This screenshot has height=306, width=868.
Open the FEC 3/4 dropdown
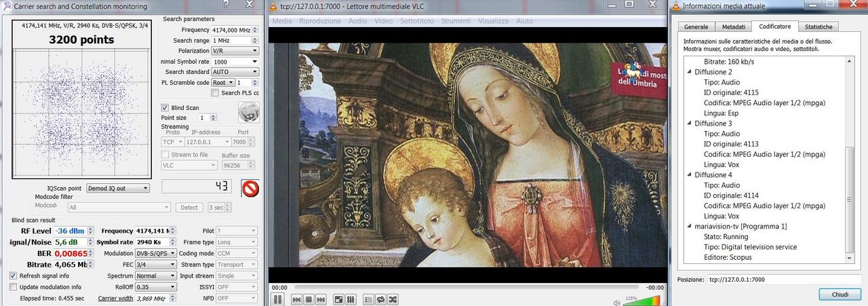point(155,265)
